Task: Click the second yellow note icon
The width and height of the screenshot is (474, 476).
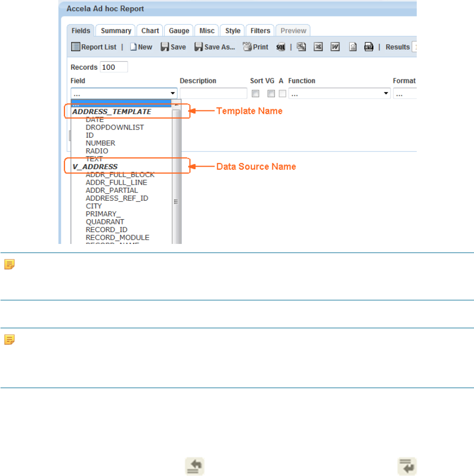Action: [x=9, y=340]
